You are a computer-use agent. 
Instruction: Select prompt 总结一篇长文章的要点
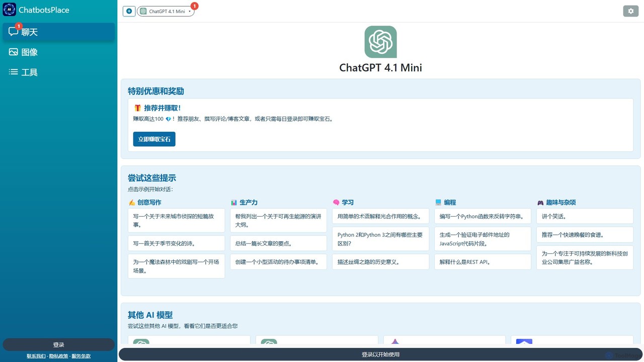(278, 243)
